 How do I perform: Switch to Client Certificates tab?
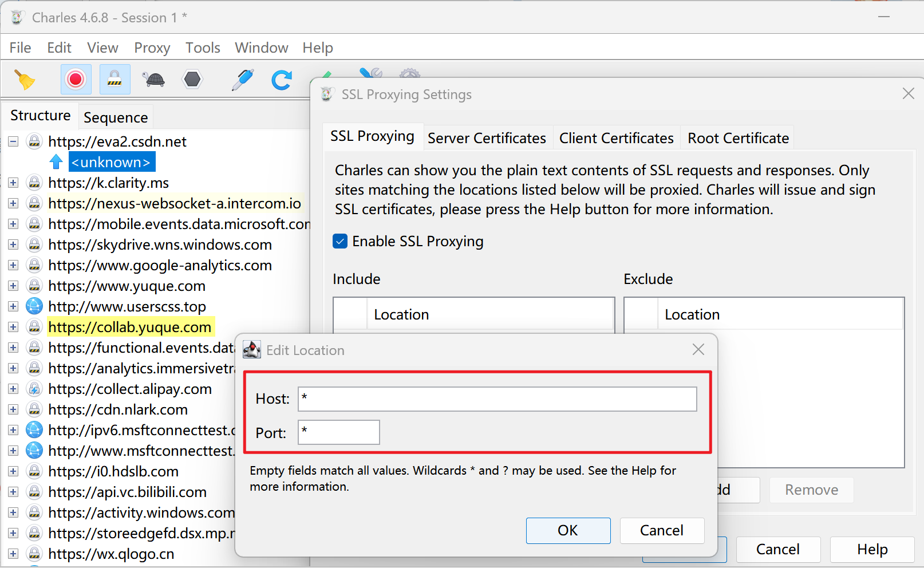click(617, 138)
